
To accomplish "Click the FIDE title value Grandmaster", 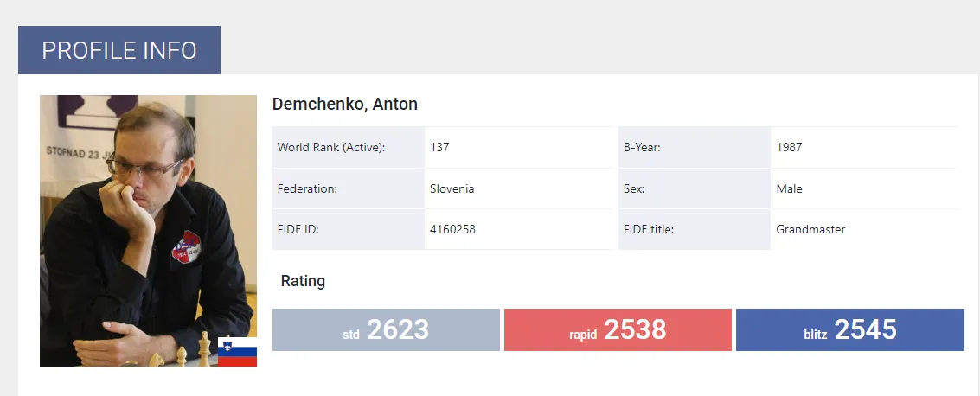I will 810,230.
